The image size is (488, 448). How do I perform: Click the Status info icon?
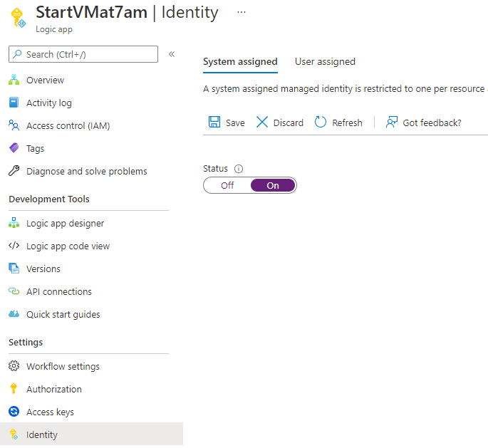[x=239, y=170]
